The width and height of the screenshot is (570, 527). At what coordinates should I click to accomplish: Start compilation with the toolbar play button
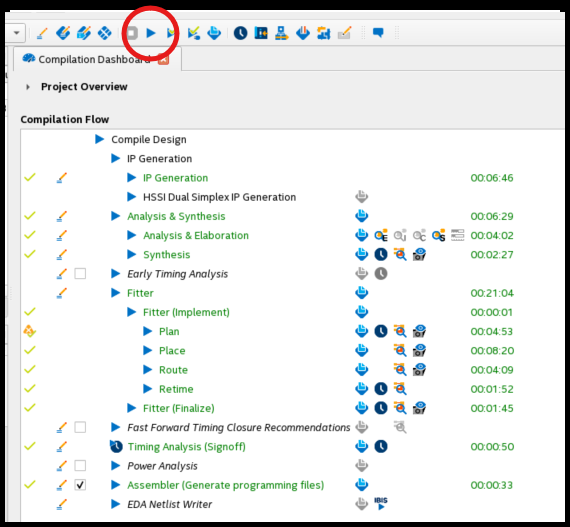151,33
